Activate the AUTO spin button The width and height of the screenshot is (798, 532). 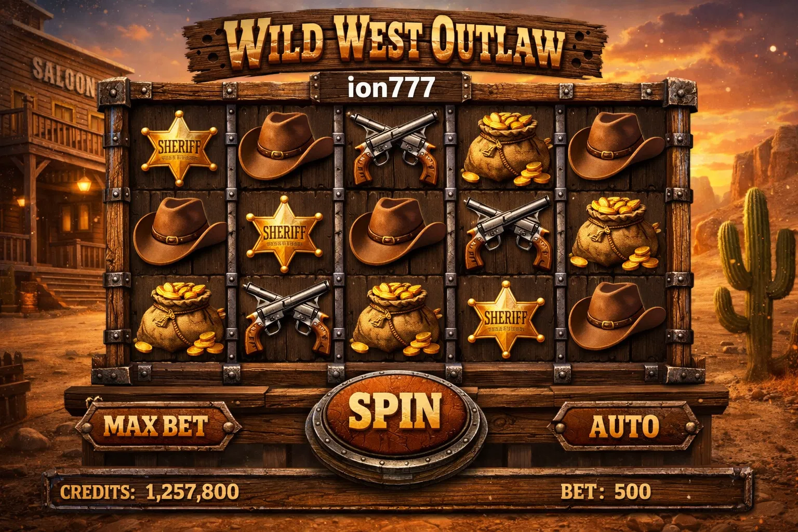pos(624,427)
